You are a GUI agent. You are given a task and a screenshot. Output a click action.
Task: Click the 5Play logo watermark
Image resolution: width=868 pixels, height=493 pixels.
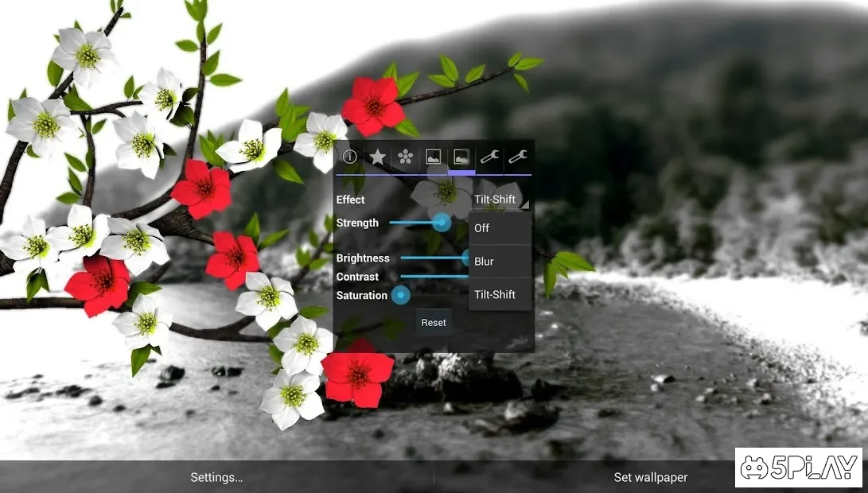(x=800, y=467)
